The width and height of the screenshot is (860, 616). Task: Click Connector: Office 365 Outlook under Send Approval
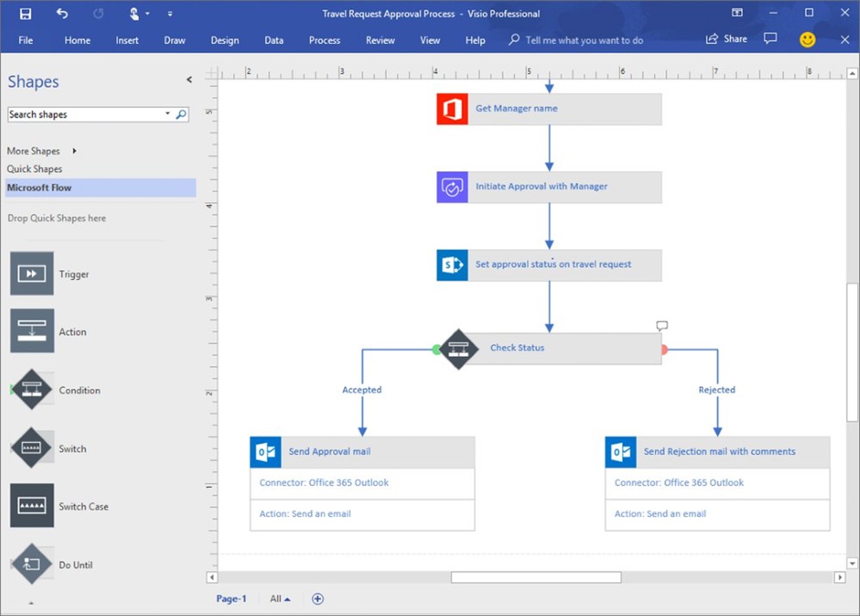point(324,482)
